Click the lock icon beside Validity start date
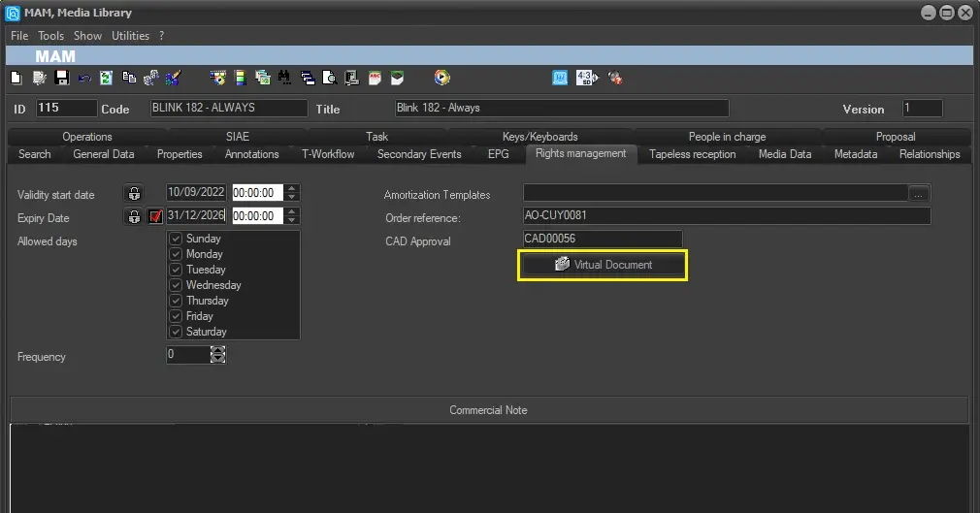 pyautogui.click(x=134, y=193)
